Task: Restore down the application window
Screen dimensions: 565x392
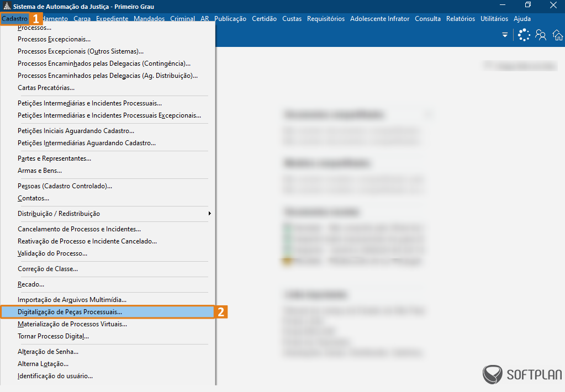Action: click(x=528, y=5)
